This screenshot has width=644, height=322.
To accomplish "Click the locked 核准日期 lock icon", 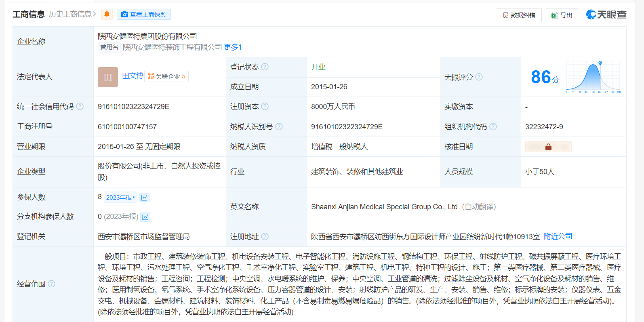I will point(548,147).
